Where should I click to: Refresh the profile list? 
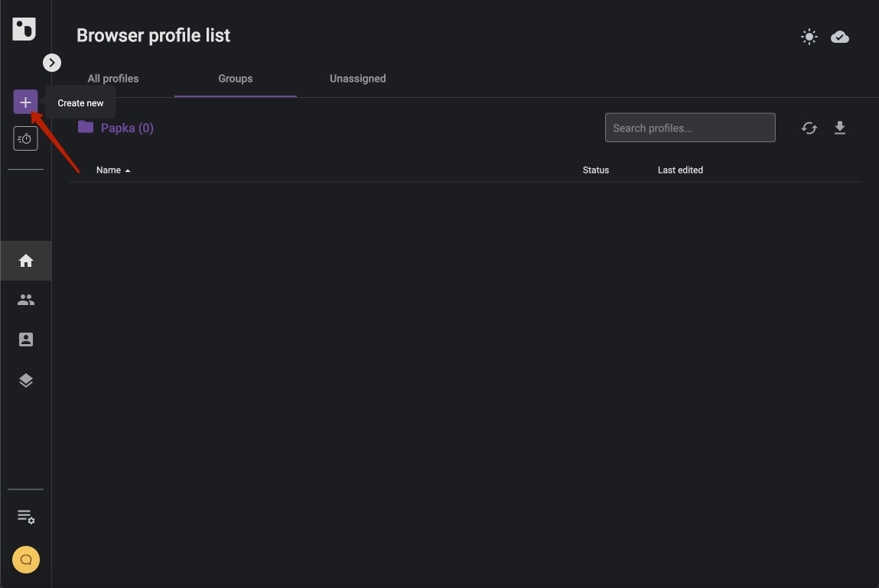click(x=809, y=128)
